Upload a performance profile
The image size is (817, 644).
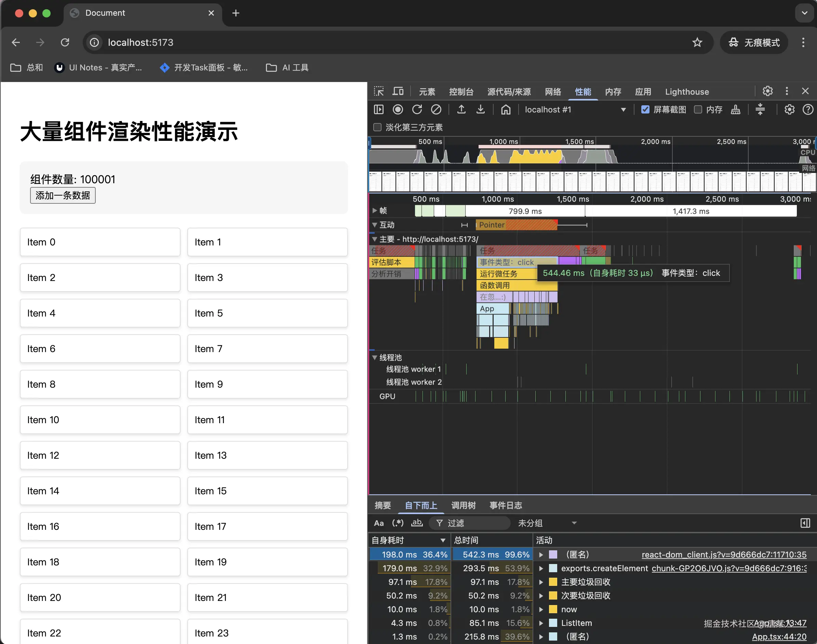461,110
